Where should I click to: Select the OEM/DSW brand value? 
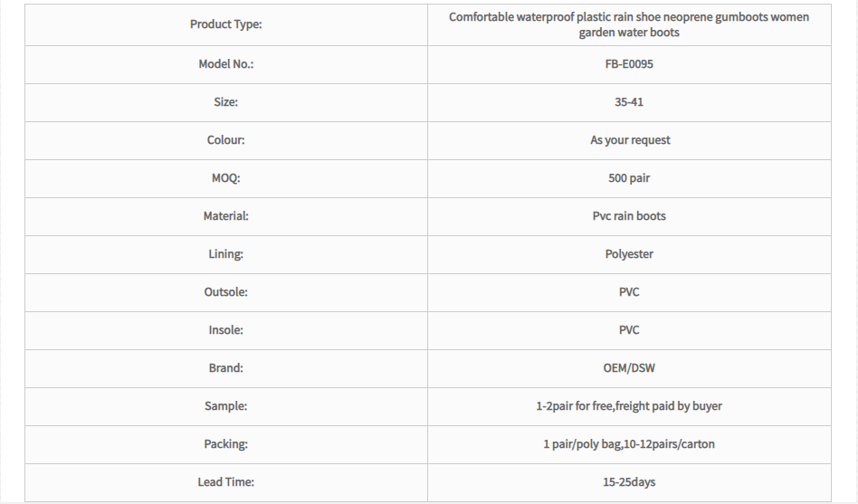click(x=629, y=368)
